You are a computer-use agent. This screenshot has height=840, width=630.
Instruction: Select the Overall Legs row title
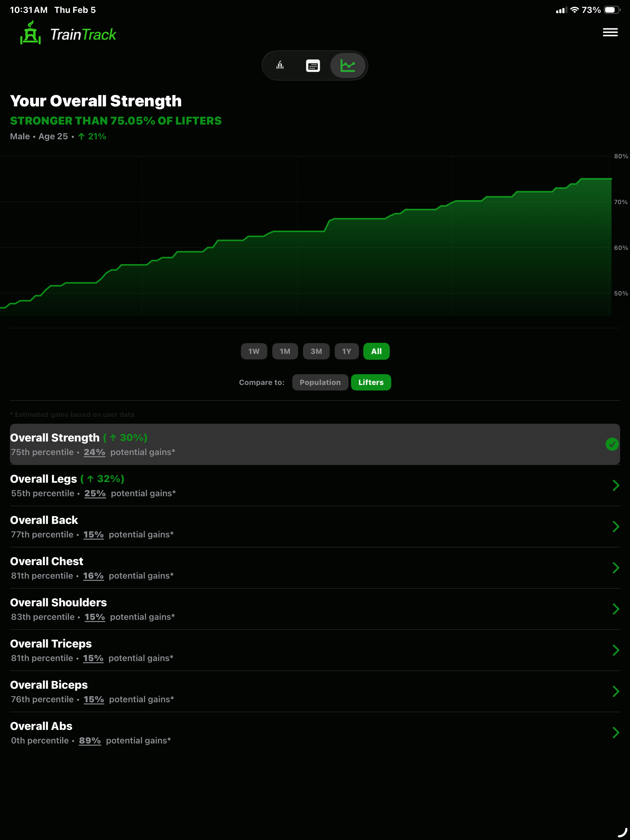(43, 479)
